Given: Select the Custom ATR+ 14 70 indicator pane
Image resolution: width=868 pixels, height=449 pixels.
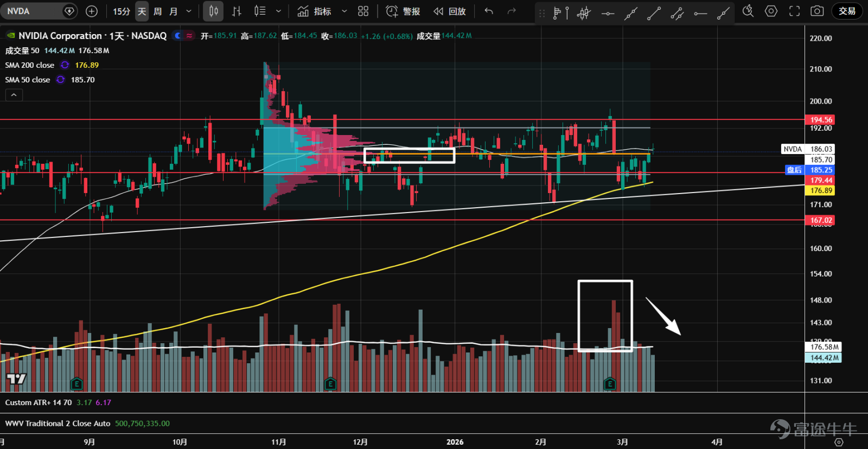Looking at the screenshot, I should tap(39, 402).
